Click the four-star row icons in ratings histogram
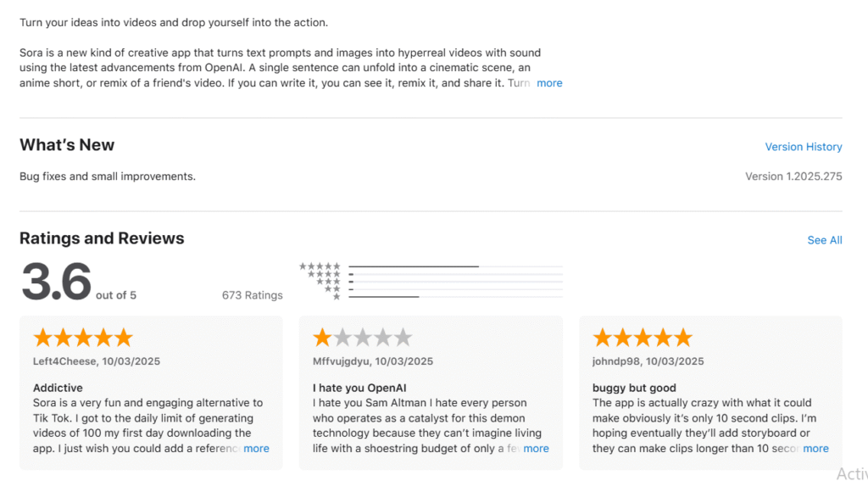The height and width of the screenshot is (481, 868). (x=324, y=274)
